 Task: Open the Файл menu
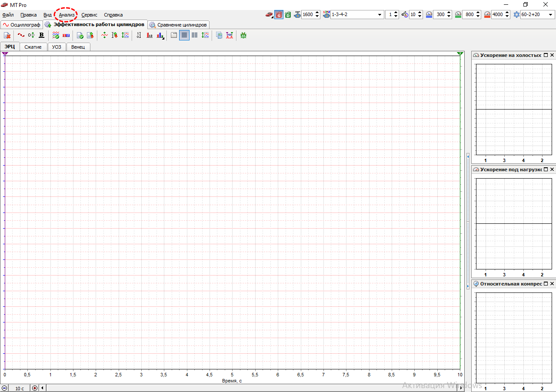tap(8, 15)
